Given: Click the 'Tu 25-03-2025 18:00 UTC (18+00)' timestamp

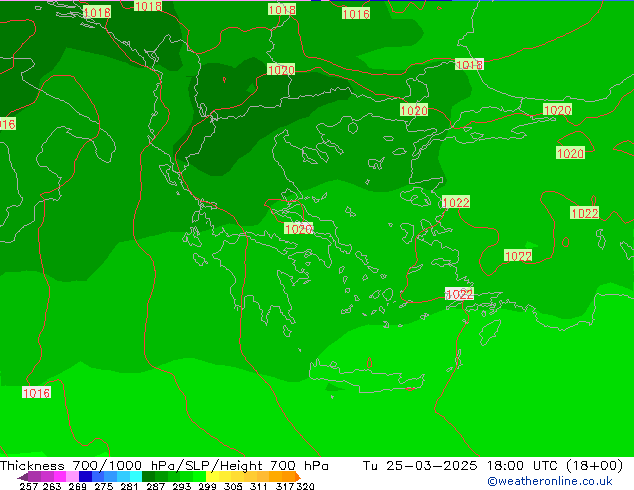Looking at the screenshot, I should coord(493,466).
